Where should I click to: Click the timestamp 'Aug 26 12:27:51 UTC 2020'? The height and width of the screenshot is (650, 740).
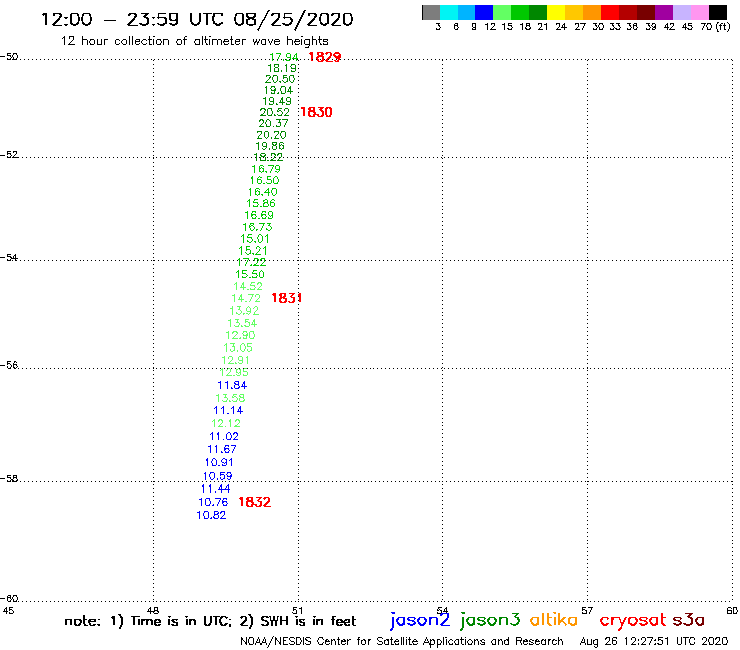[654, 642]
